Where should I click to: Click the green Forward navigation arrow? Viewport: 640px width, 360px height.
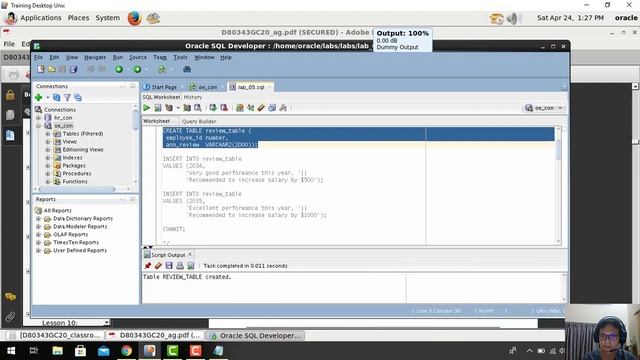pos(137,69)
